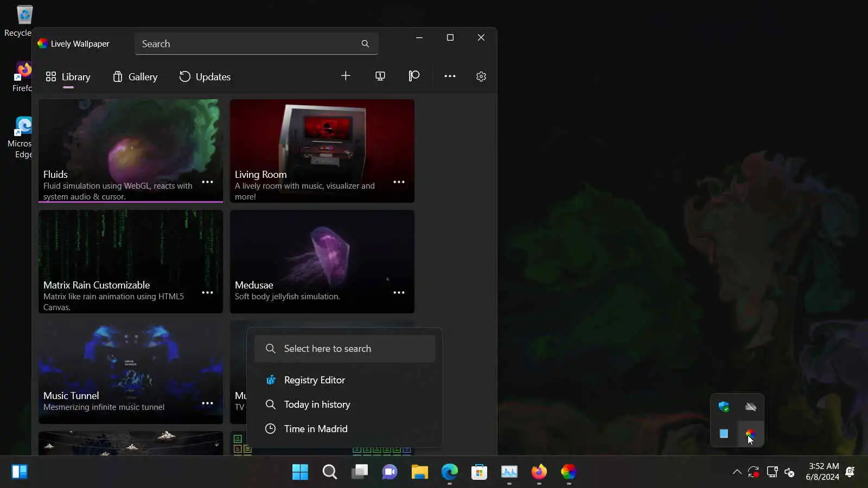The height and width of the screenshot is (488, 868).
Task: Click the blue square icon in tray overflow
Action: (724, 434)
